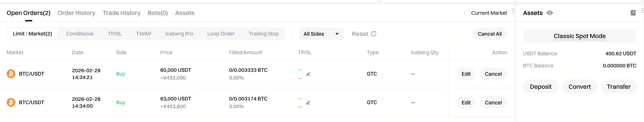Click the help icon in the Assets panel
Screen dimensions: 644x122
[633, 13]
